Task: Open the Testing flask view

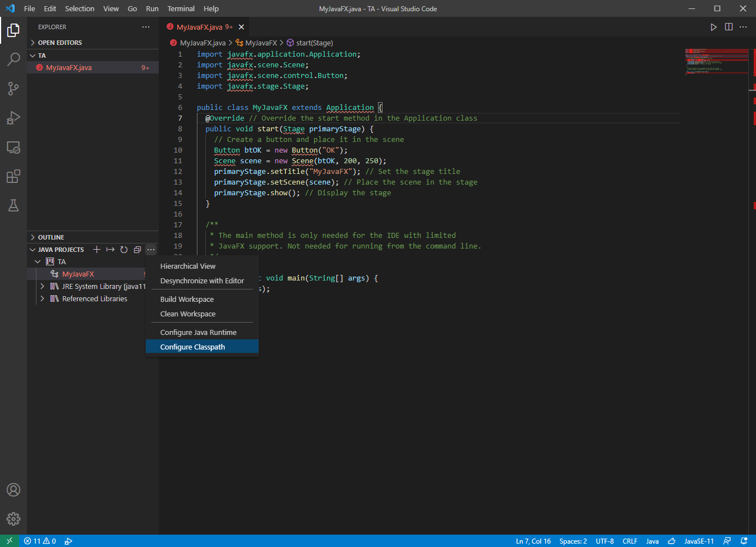Action: tap(13, 205)
